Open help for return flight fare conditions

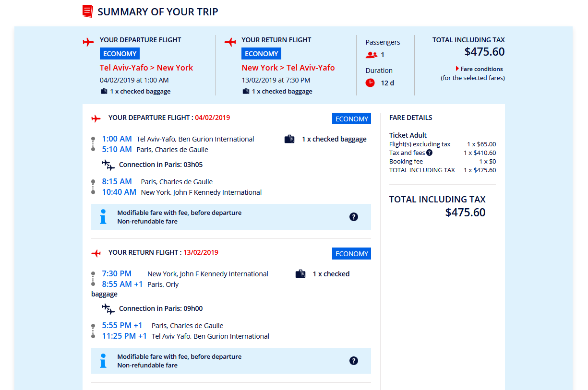click(x=354, y=361)
